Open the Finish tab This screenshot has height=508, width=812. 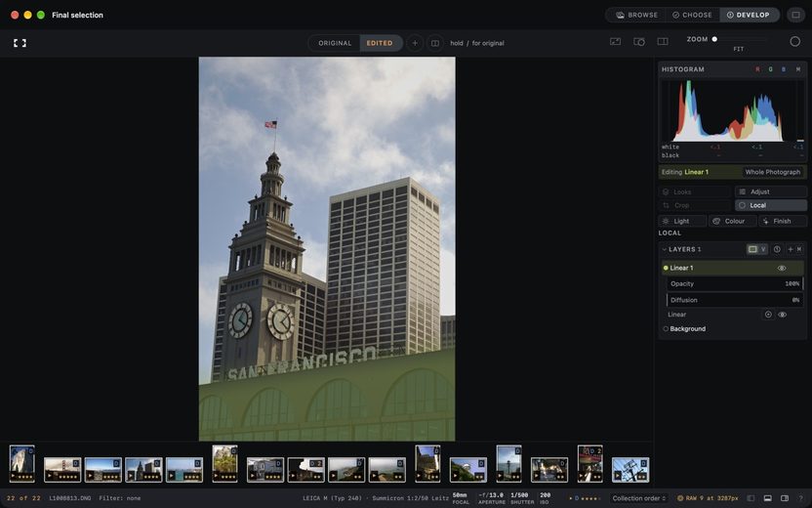tap(783, 222)
